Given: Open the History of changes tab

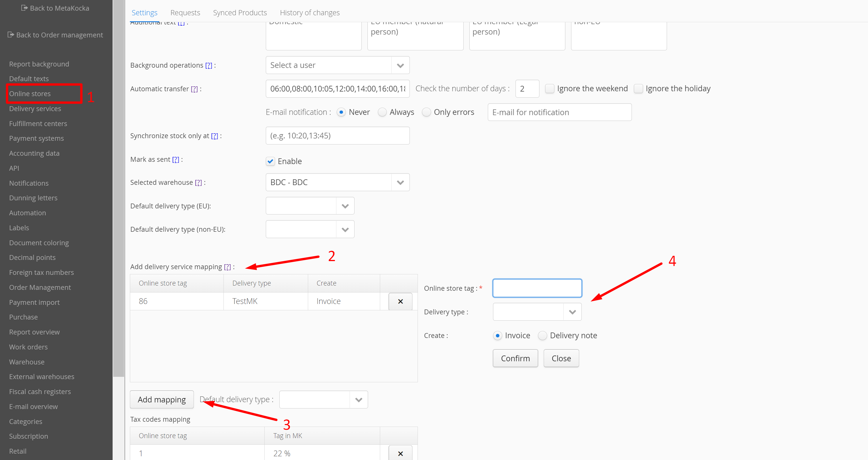Looking at the screenshot, I should pyautogui.click(x=309, y=13).
